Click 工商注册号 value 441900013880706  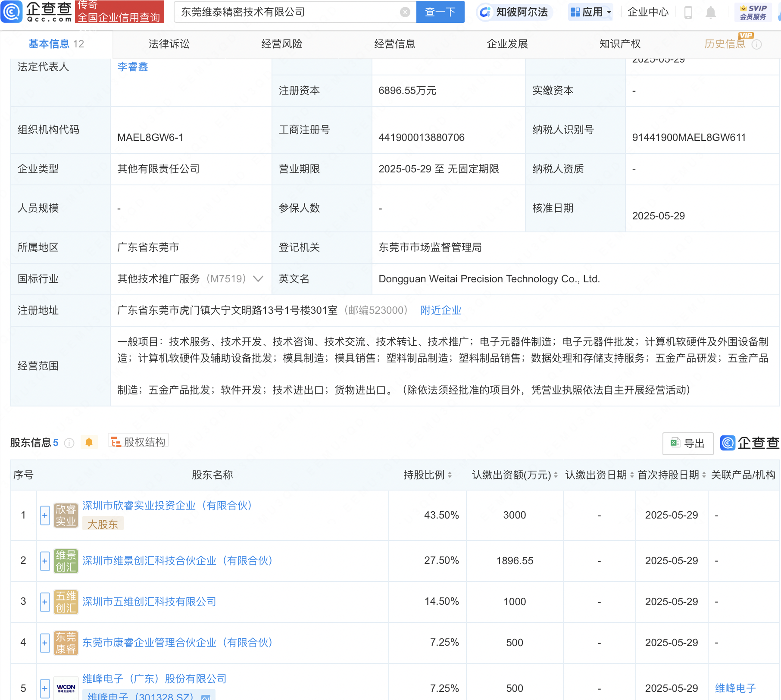point(422,137)
